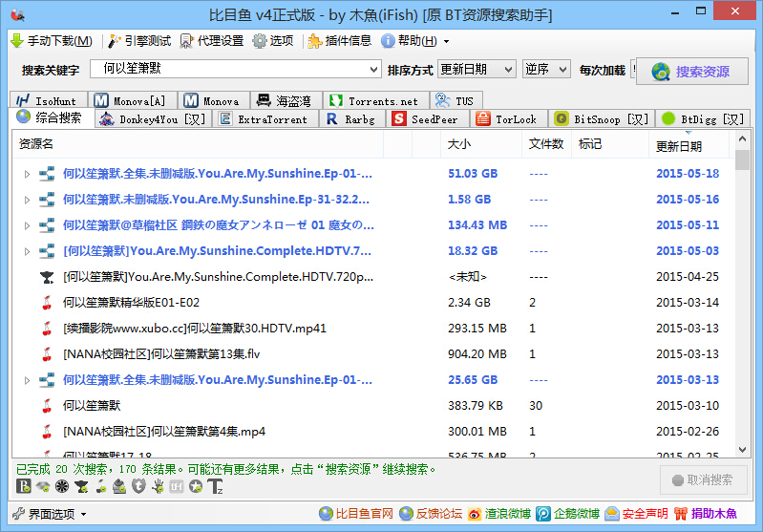Viewport: 763px width, 532px height.
Task: Open the 捐助木魚 donate link
Action: click(706, 514)
